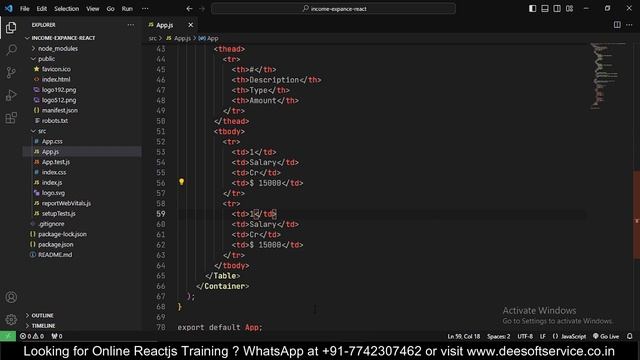Toggle the secondary side bar layout icon
Viewport: 640px width, 360px height.
coord(557,9)
